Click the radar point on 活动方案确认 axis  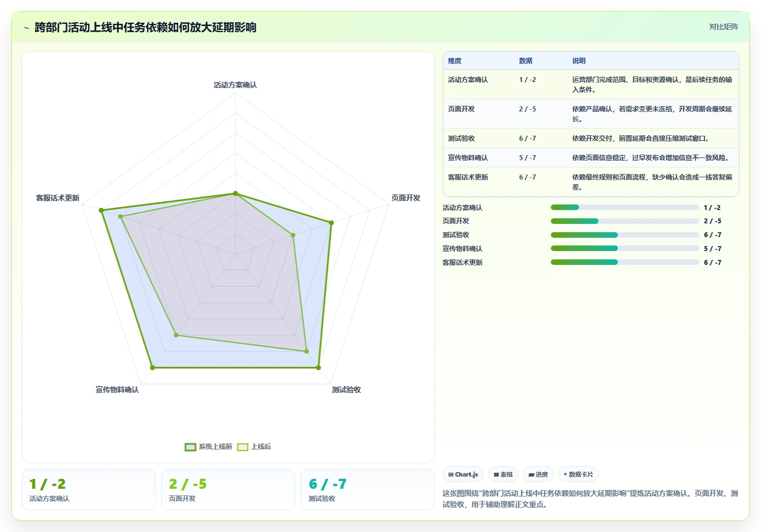coord(235,193)
